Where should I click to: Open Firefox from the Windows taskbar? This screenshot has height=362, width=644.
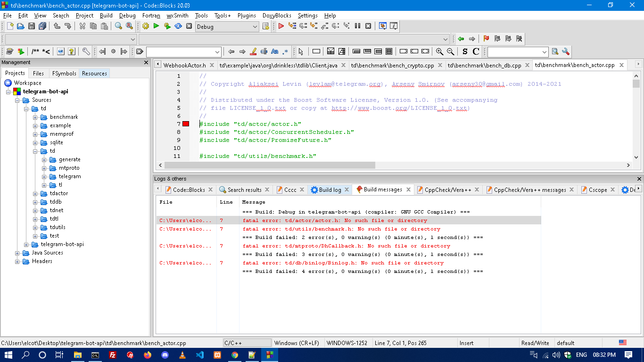tap(148, 355)
